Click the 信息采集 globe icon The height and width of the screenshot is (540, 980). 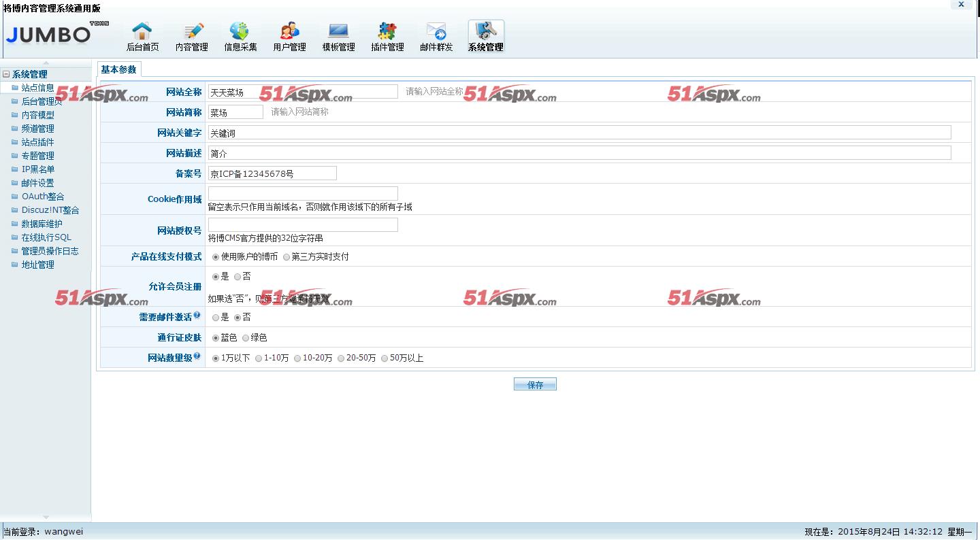pos(240,31)
